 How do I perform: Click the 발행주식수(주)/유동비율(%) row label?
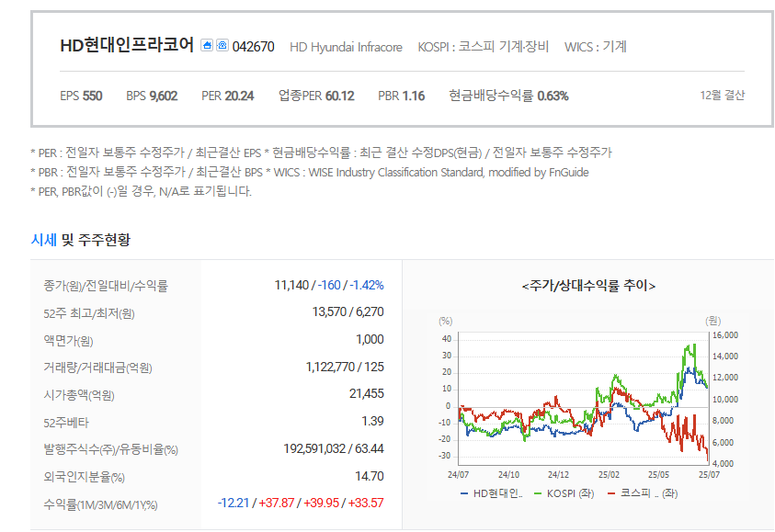110,449
